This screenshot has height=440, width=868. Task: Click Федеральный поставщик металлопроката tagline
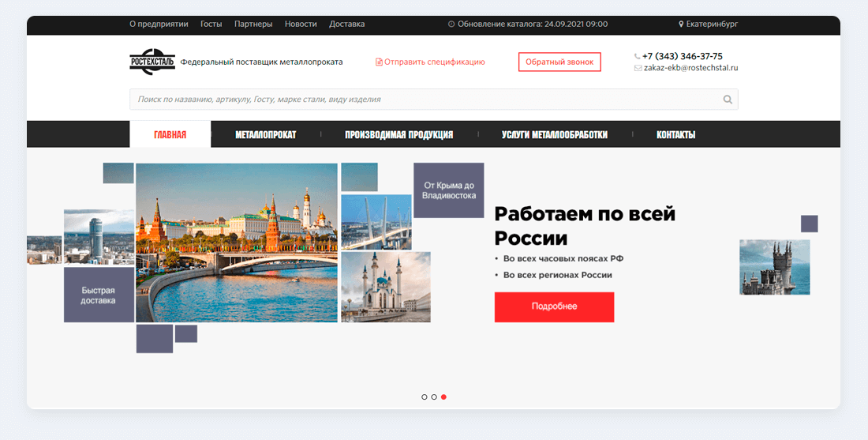tap(261, 62)
